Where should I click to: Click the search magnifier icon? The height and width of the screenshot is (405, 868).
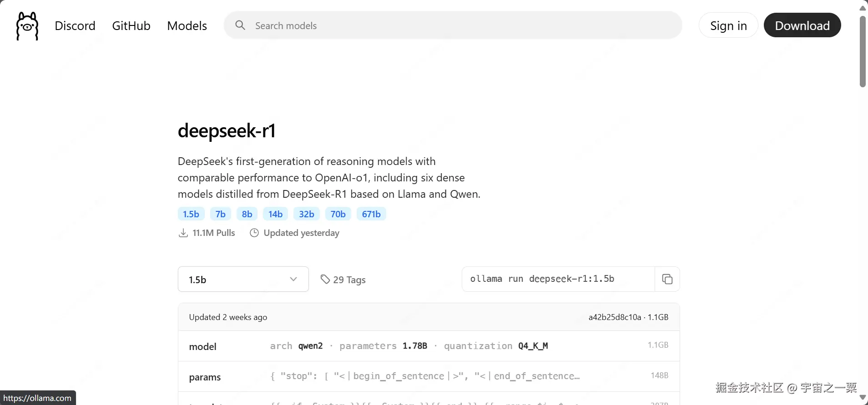[x=240, y=25]
